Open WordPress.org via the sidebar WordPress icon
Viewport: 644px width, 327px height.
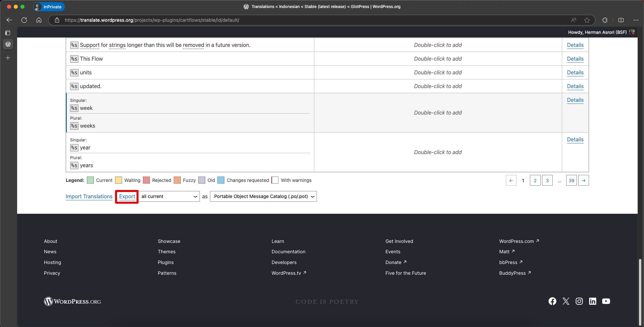pos(8,44)
